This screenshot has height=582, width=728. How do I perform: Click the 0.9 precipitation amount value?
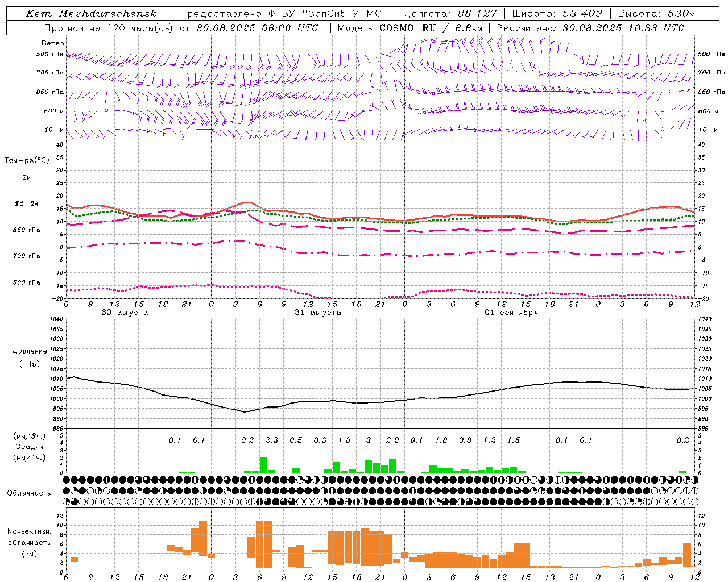[x=465, y=440]
